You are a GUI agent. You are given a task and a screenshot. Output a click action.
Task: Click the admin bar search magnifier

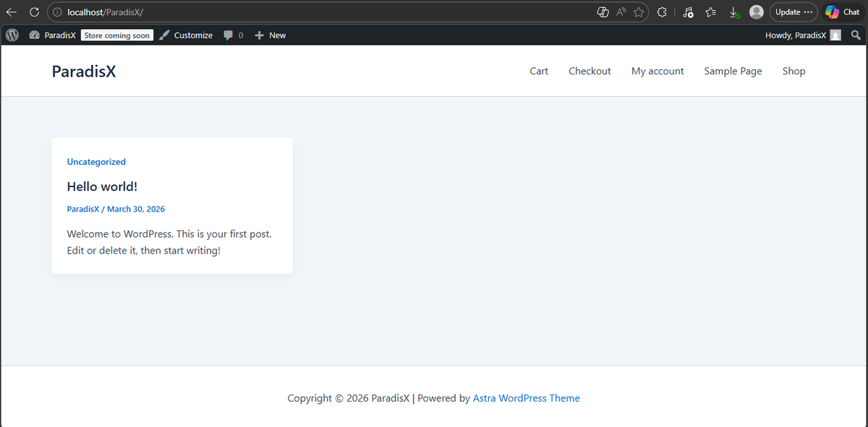(856, 35)
